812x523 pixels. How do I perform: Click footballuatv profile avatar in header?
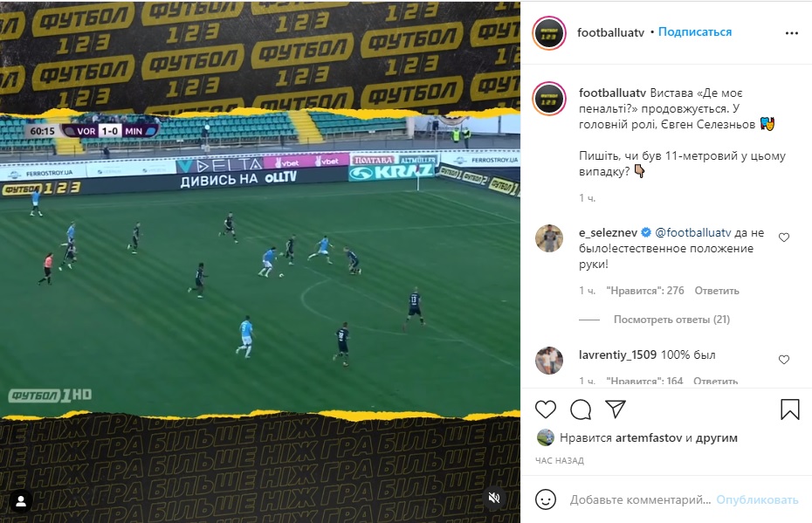[549, 32]
